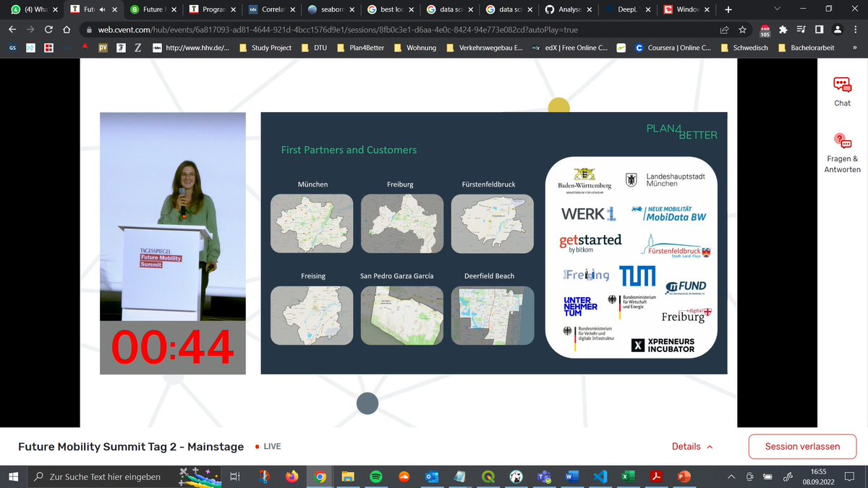This screenshot has width=868, height=488.
Task: Click the speaker video feed
Action: [x=172, y=218]
